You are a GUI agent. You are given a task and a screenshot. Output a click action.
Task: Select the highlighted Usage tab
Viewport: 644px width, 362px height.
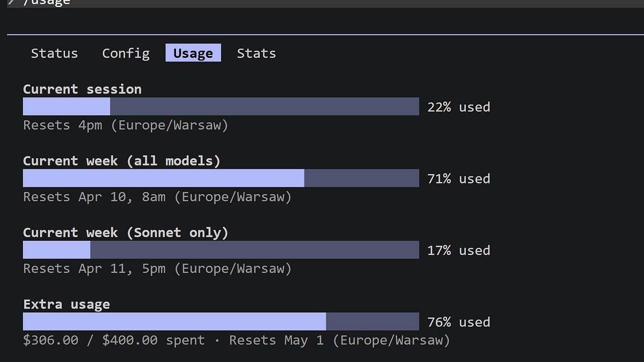193,53
